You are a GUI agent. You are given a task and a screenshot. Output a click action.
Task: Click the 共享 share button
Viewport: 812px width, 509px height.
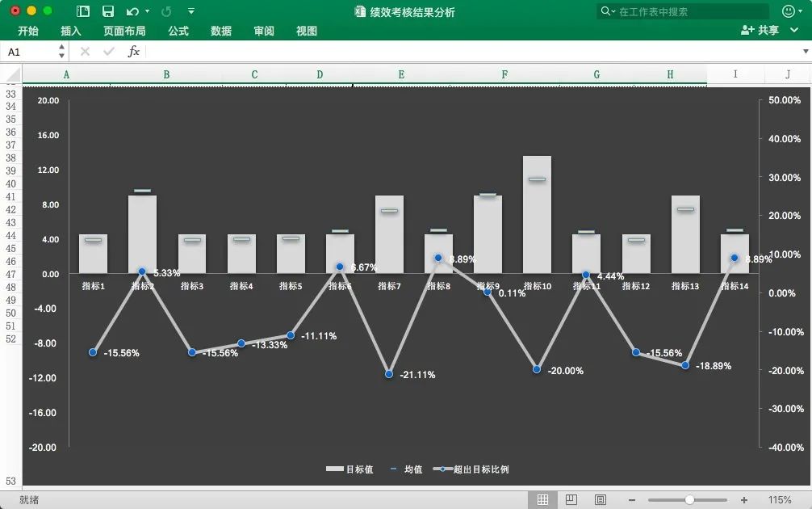(x=760, y=30)
